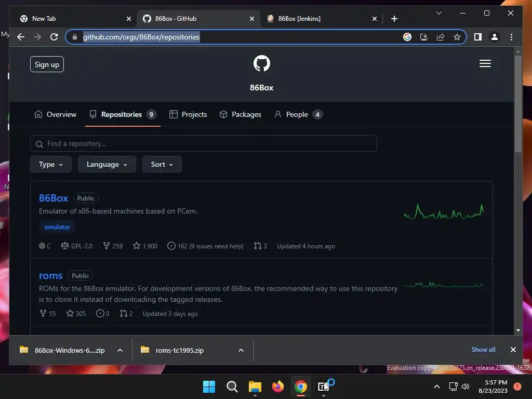Open the Projects tab
532x399 pixels.
pos(188,114)
